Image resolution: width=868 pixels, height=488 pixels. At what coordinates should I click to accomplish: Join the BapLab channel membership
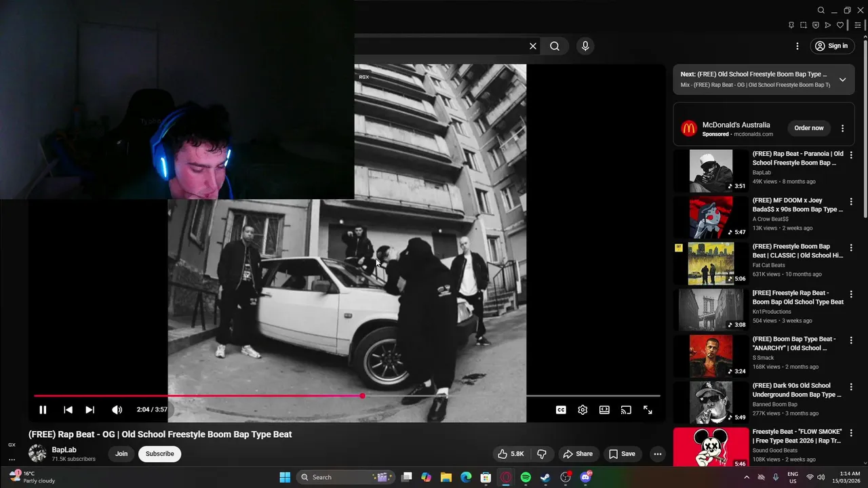(x=121, y=454)
